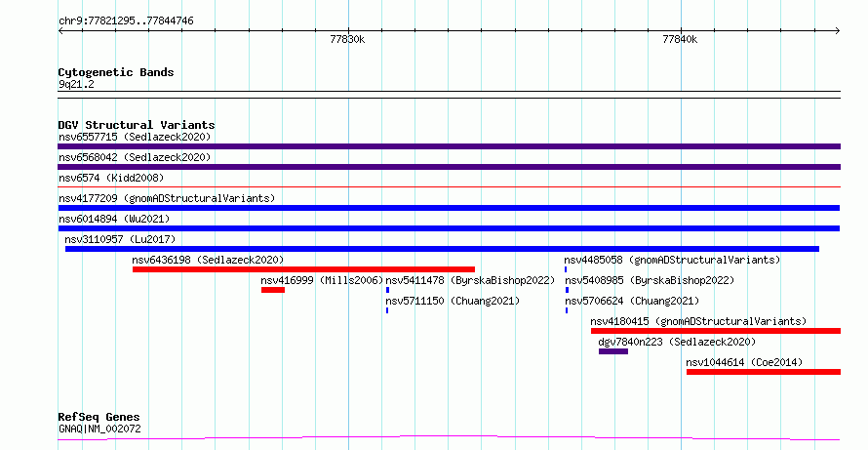Click the red bar of nsv6436198
This screenshot has height=450, width=868.
pos(303,269)
